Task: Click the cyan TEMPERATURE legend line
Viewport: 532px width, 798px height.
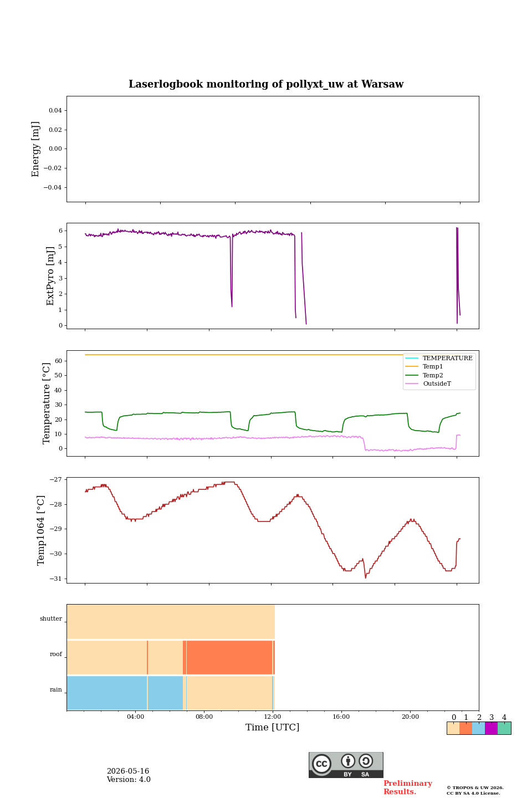Action: point(412,358)
